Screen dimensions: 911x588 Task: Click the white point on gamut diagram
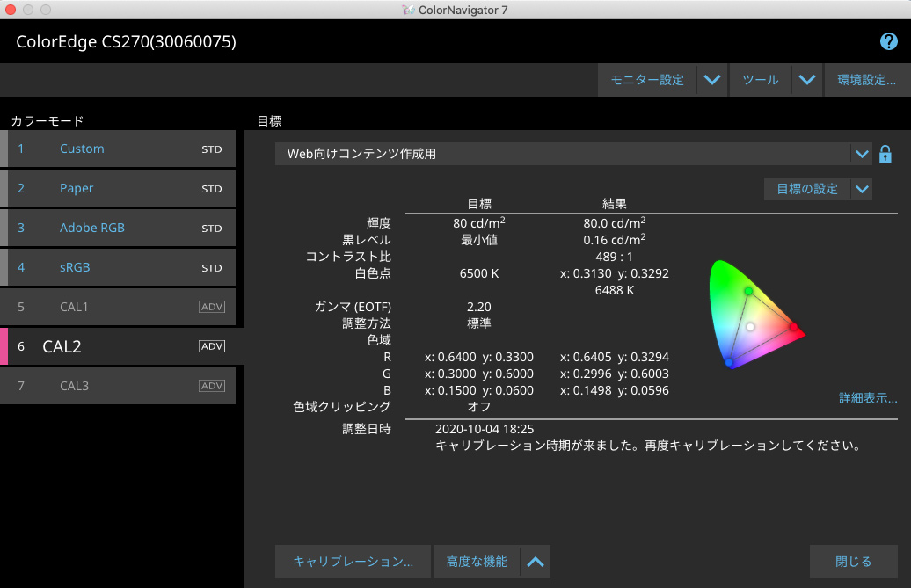pos(750,327)
